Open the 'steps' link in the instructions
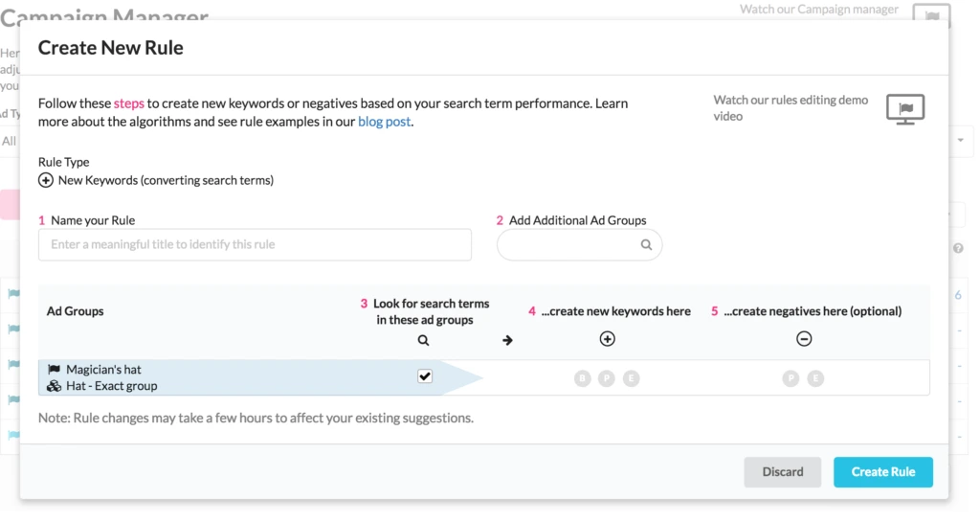Viewport: 980px width, 522px height. click(x=129, y=103)
